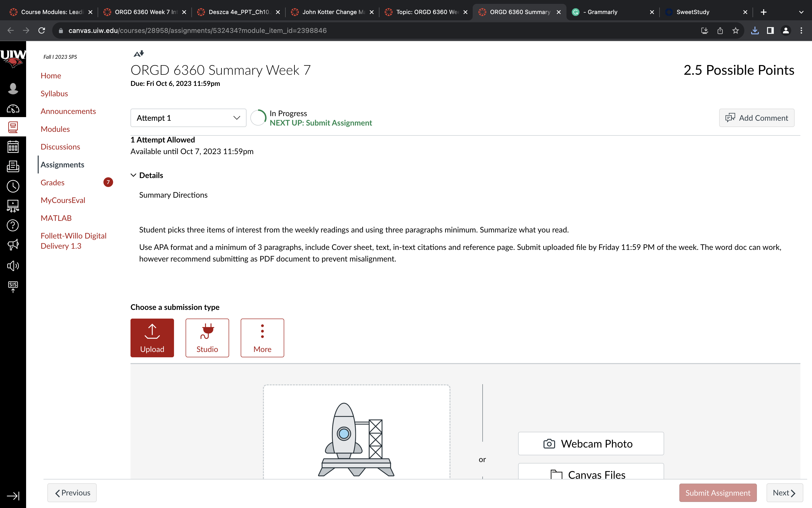Open the Chrome three-dot menu

pos(801,30)
